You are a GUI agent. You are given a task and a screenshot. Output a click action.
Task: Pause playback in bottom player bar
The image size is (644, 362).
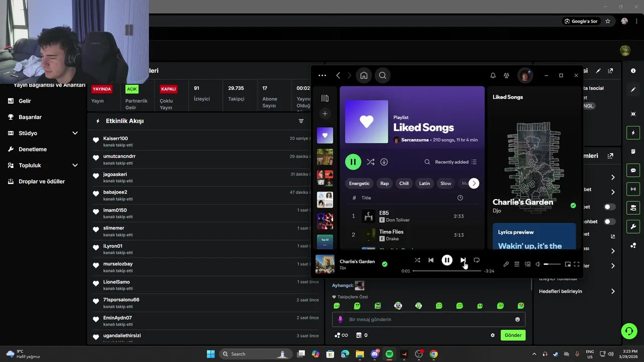point(447,260)
